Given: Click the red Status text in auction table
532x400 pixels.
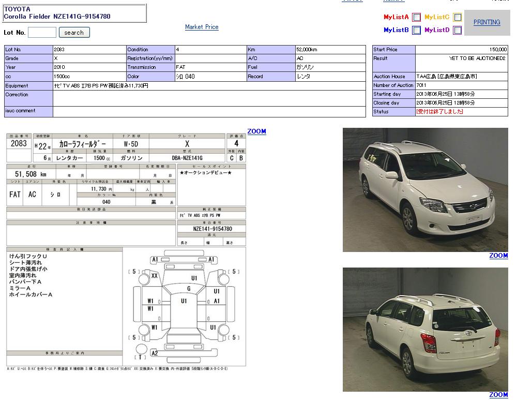Looking at the screenshot, I should tap(439, 112).
